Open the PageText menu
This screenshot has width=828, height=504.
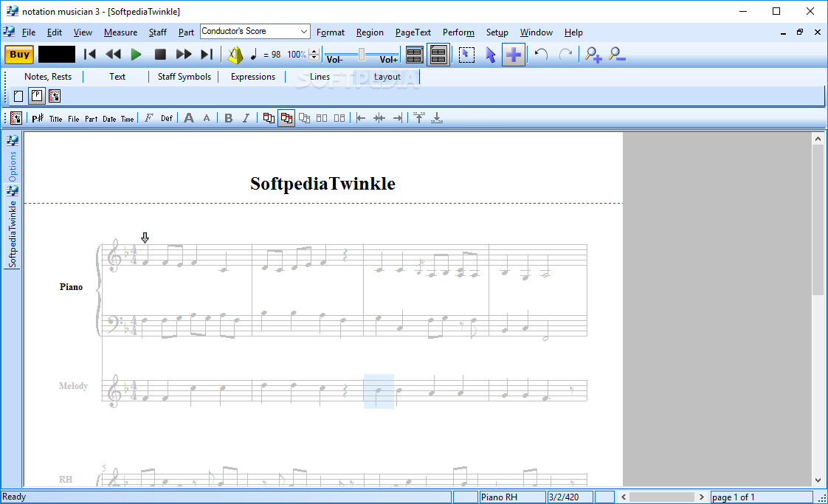tap(413, 32)
